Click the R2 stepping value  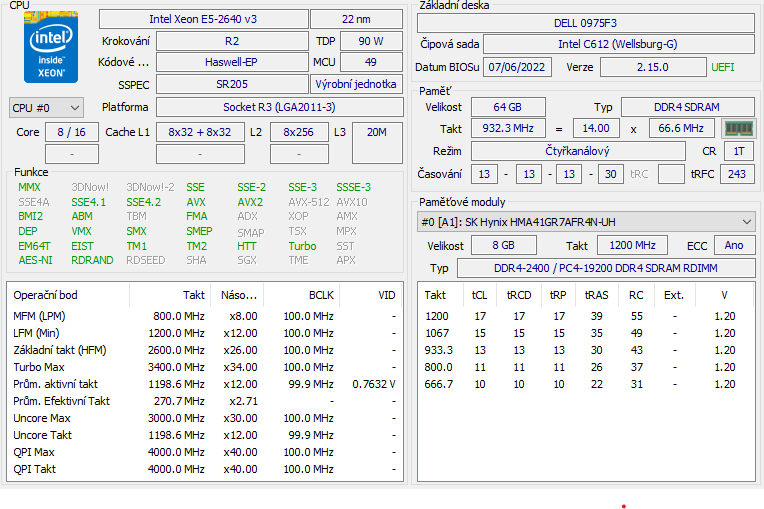(x=232, y=41)
